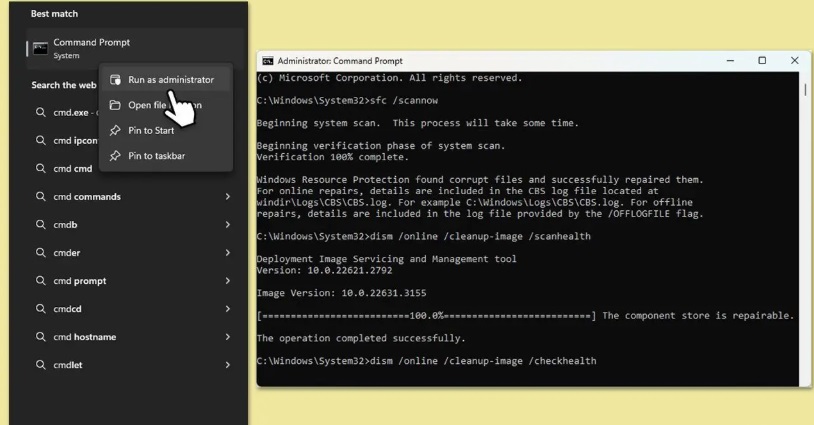This screenshot has height=425, width=814.
Task: Click 'The component store is repairable.' text
Action: coord(698,316)
